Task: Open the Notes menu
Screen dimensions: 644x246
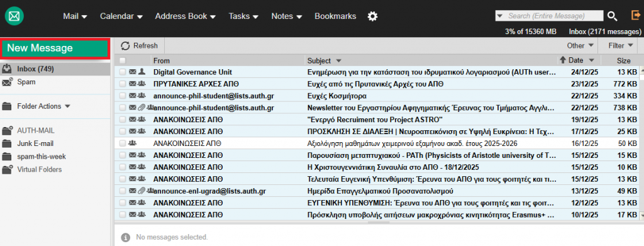Action: [x=287, y=16]
